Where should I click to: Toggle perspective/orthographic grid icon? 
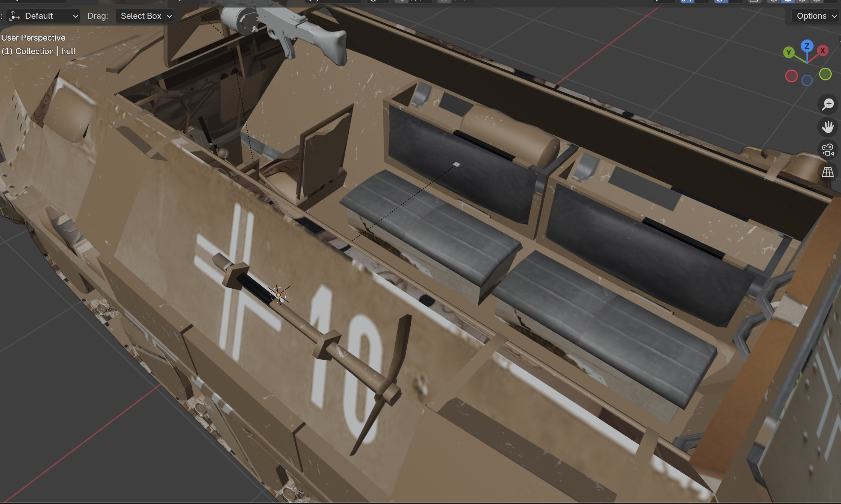[x=828, y=172]
